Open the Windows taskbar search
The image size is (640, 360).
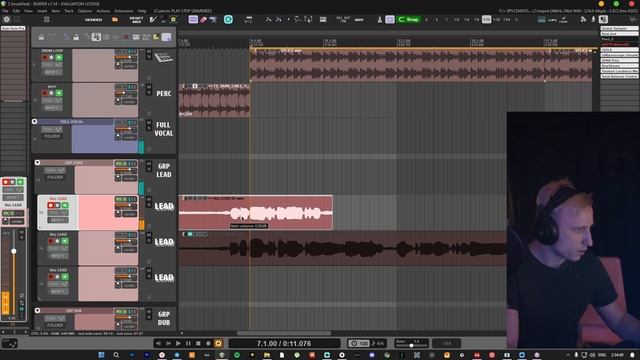116,355
